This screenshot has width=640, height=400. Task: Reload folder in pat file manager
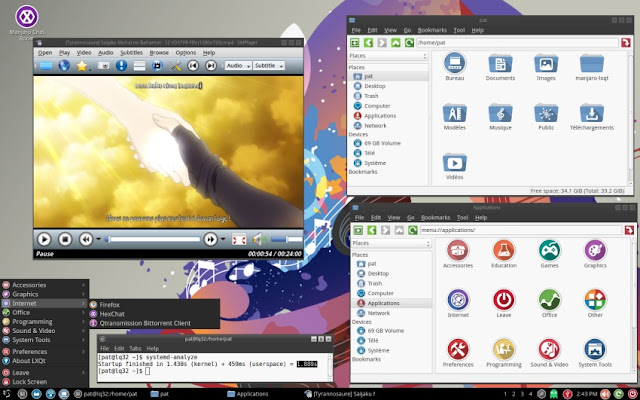tap(409, 42)
